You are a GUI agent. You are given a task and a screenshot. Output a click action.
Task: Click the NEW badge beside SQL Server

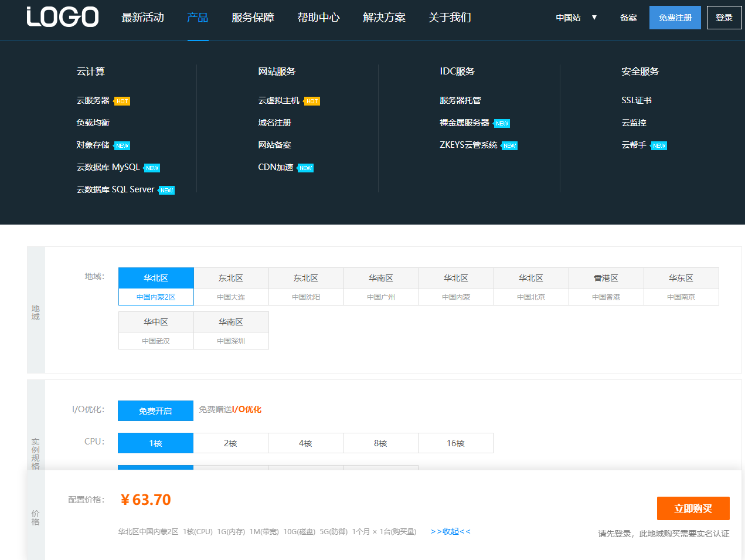[166, 191]
